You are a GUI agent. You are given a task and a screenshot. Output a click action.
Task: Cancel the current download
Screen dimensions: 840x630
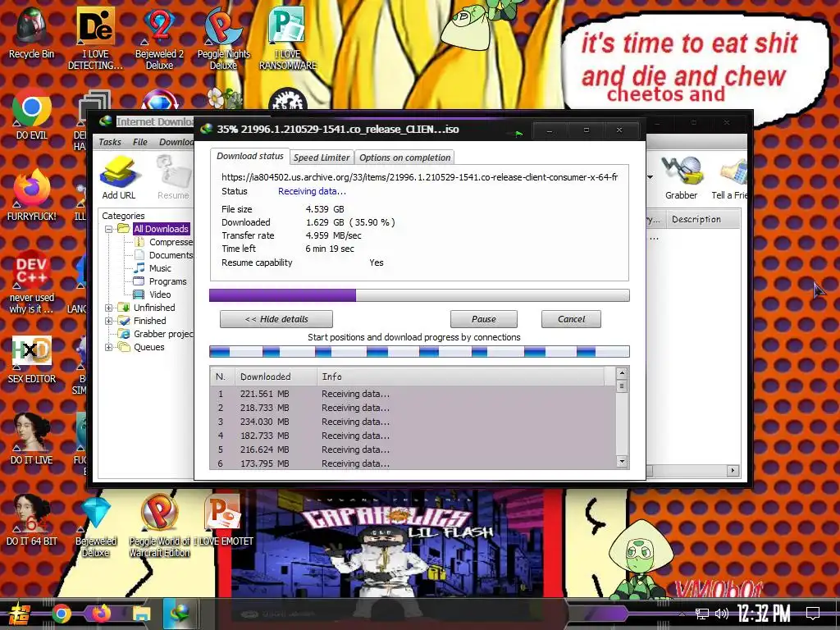tap(571, 319)
